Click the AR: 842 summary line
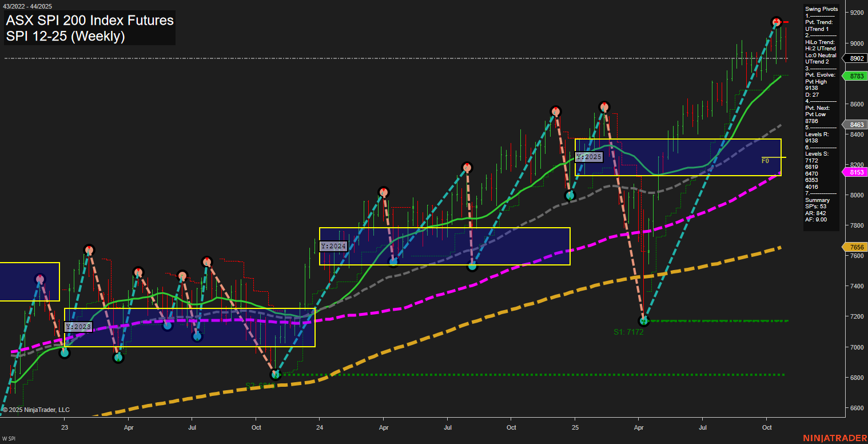 click(815, 213)
